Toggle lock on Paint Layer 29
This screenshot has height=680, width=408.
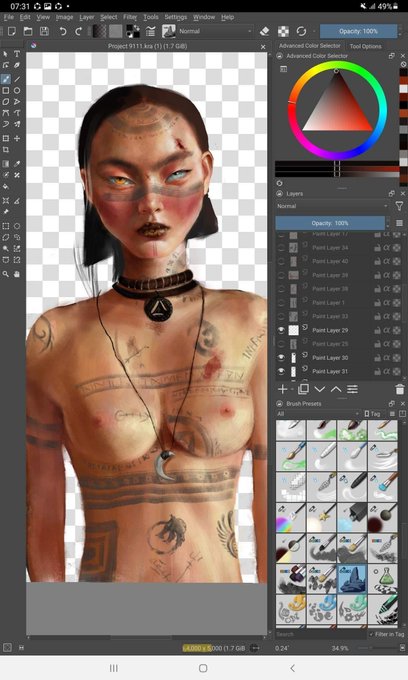(378, 330)
